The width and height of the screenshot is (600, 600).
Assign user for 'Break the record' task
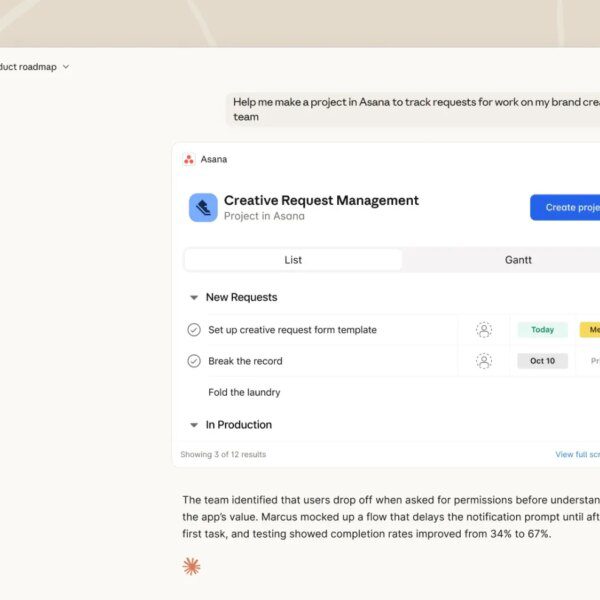pyautogui.click(x=484, y=361)
